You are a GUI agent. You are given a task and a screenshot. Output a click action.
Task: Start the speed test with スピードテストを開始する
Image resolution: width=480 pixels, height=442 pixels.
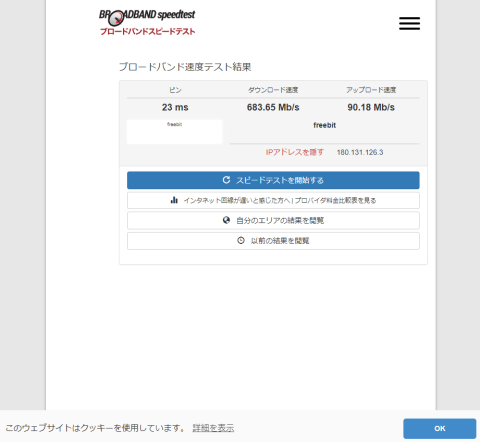tap(273, 180)
